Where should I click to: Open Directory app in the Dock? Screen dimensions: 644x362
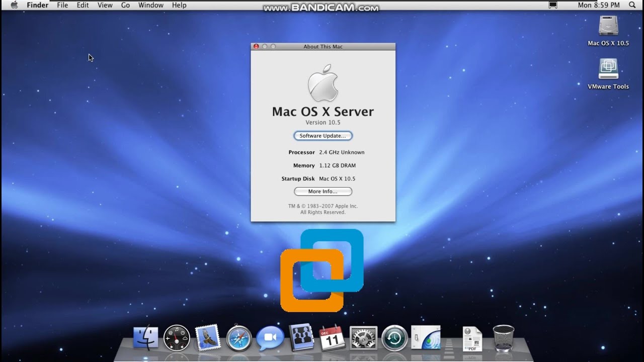click(301, 337)
